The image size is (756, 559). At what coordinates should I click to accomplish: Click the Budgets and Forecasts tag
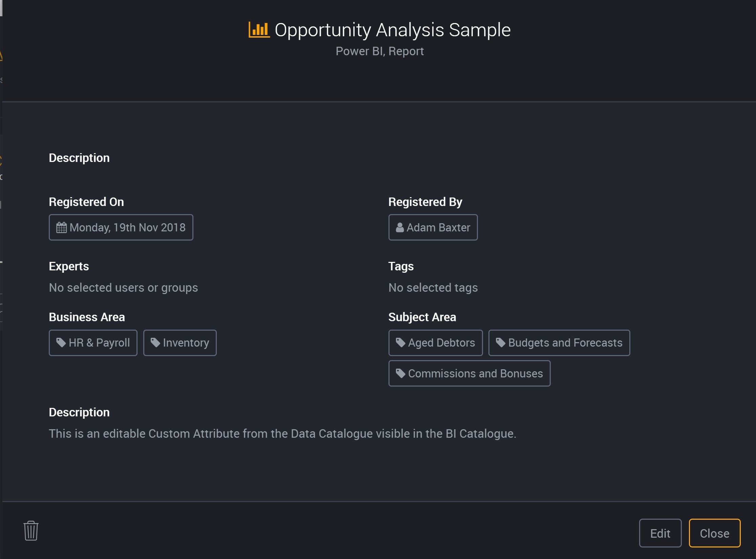point(559,343)
